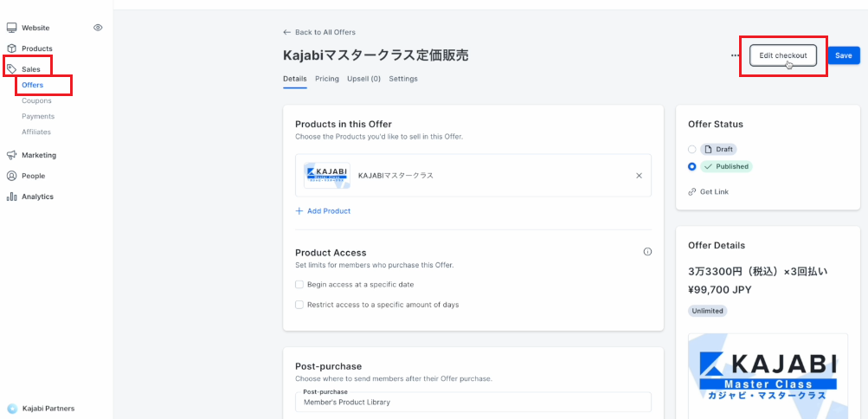The width and height of the screenshot is (868, 419).
Task: Open Marketing in the sidebar
Action: tap(39, 155)
